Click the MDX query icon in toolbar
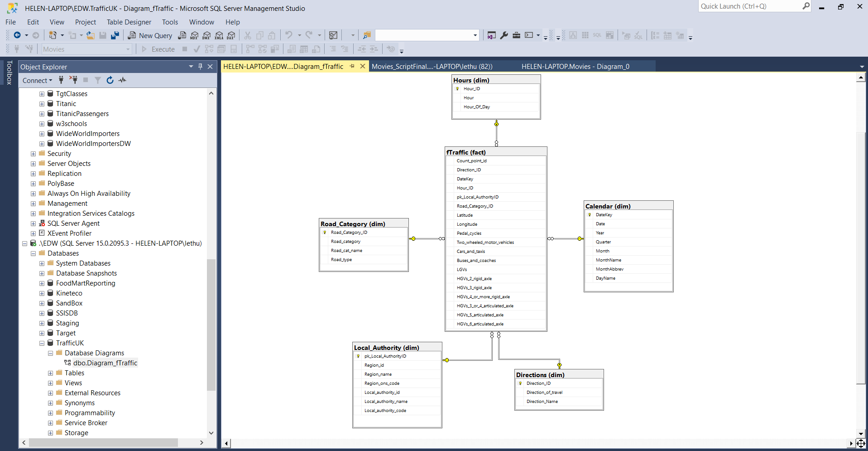The image size is (868, 451). [194, 35]
